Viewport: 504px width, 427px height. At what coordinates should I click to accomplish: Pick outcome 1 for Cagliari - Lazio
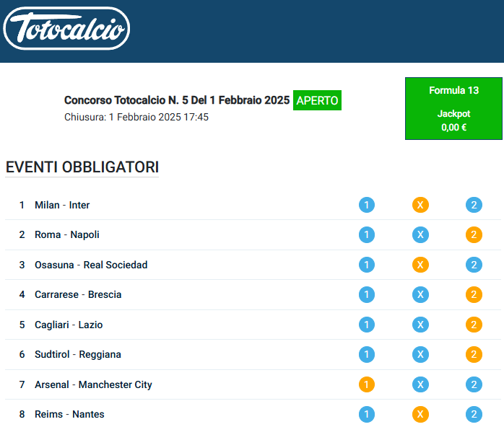click(367, 325)
